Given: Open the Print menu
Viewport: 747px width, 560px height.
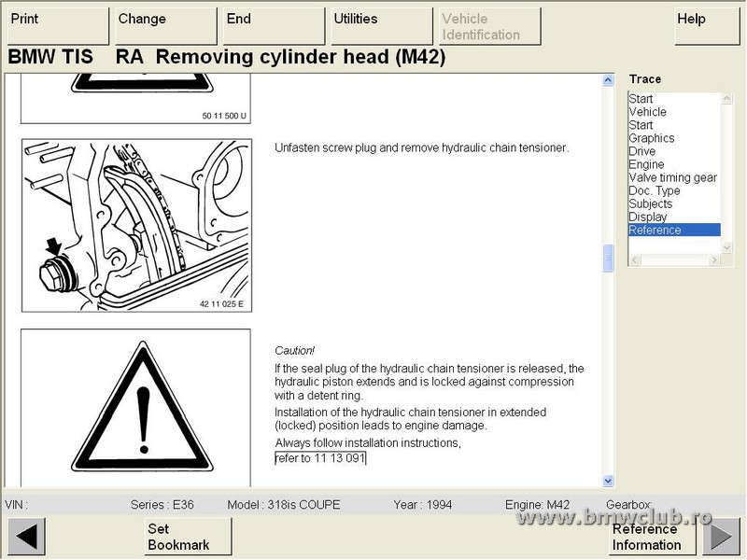Looking at the screenshot, I should [58, 26].
